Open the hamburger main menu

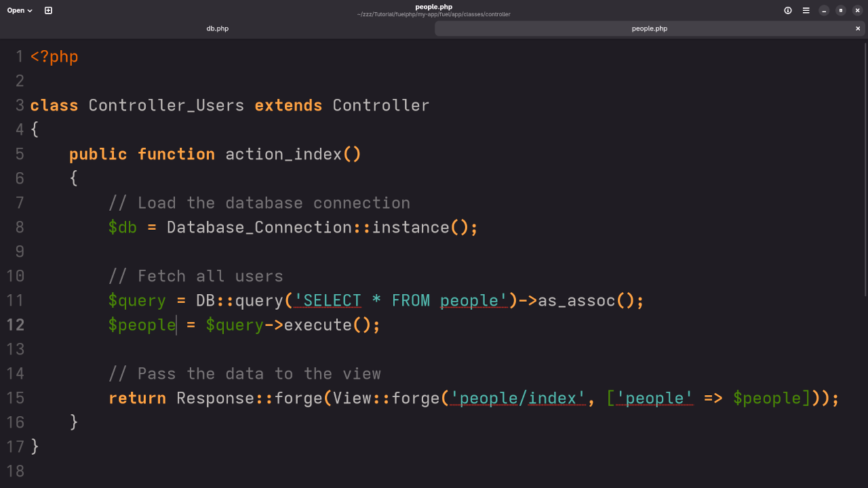click(806, 10)
